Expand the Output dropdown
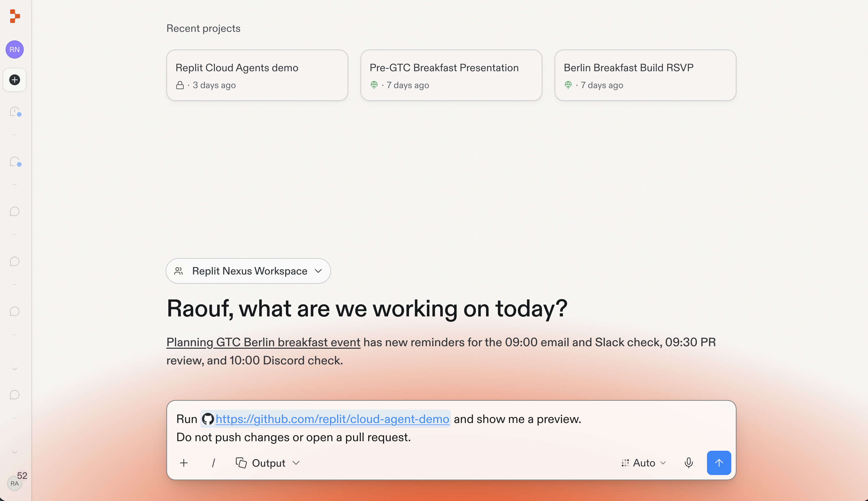The width and height of the screenshot is (868, 501). tap(268, 463)
